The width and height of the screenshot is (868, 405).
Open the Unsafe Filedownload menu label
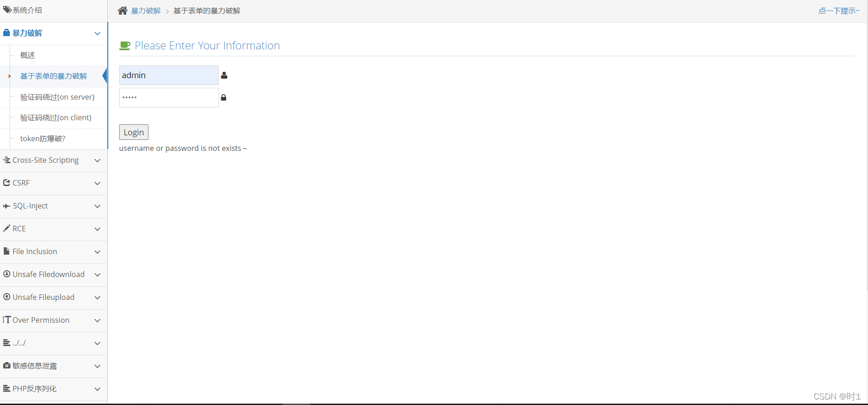pos(48,274)
